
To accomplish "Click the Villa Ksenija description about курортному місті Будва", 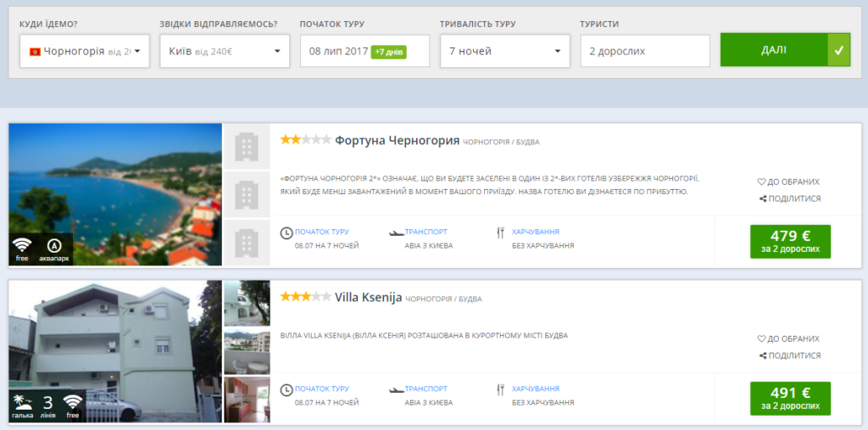I will [x=424, y=335].
